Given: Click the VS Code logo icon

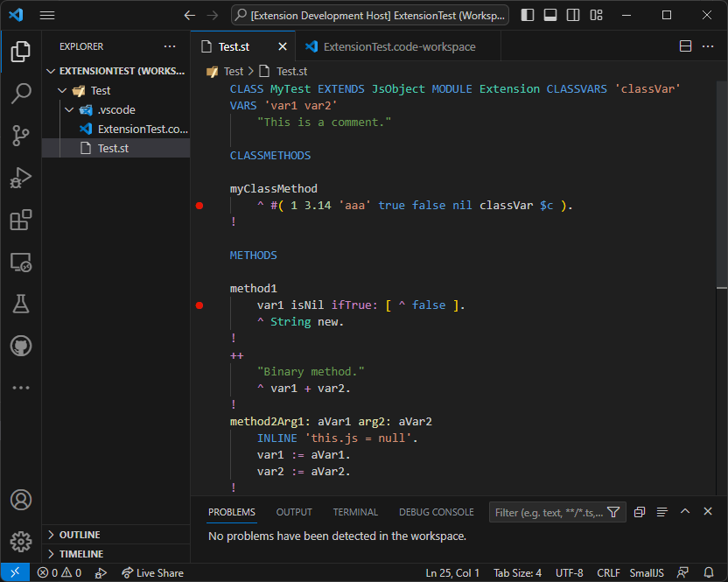Looking at the screenshot, I should pyautogui.click(x=16, y=16).
